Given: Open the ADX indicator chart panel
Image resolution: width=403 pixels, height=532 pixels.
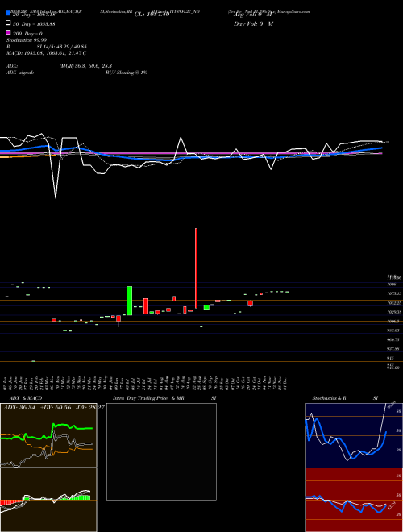Looking at the screenshot, I should tap(48, 435).
